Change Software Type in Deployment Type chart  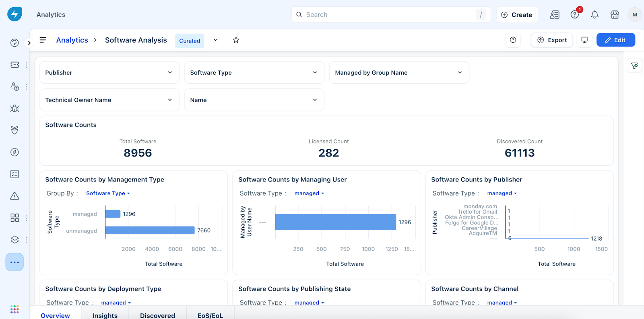coord(116,303)
